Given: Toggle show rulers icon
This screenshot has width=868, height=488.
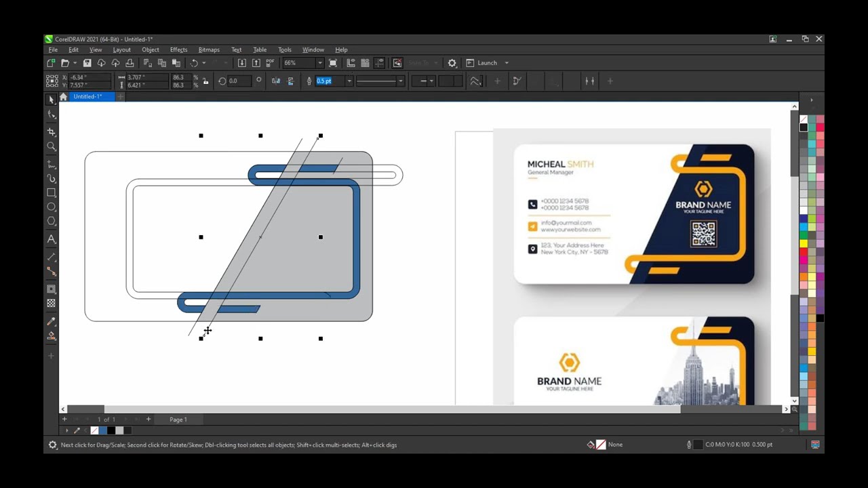Looking at the screenshot, I should (x=351, y=63).
